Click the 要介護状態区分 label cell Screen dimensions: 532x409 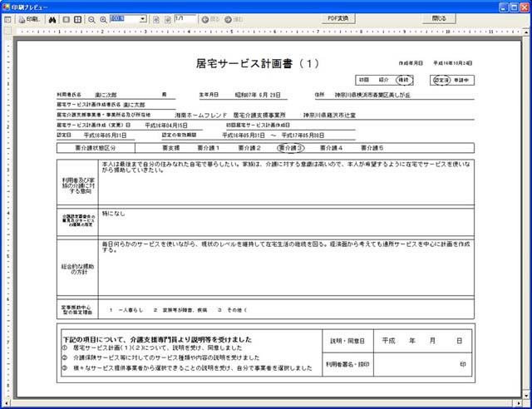click(x=96, y=148)
